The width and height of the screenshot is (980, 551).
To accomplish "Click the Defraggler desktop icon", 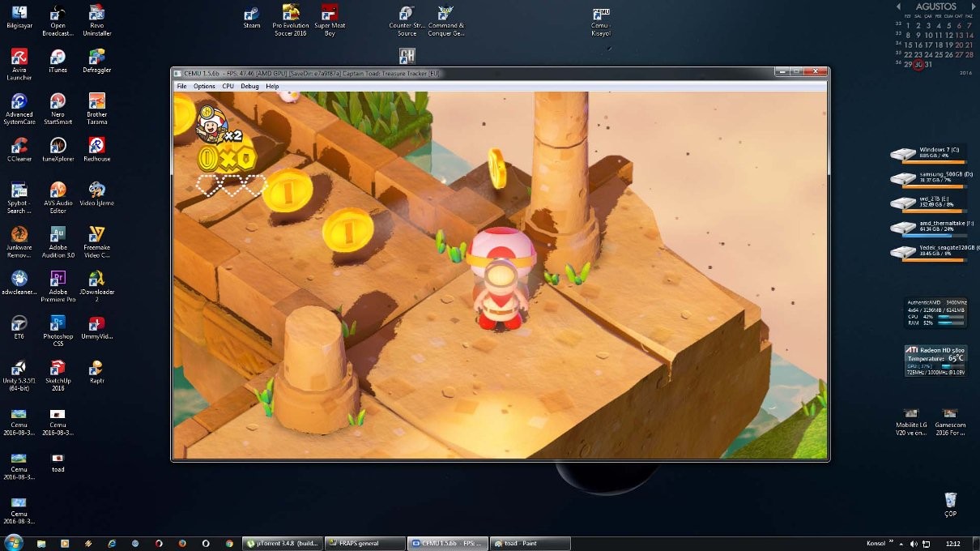I will (96, 62).
